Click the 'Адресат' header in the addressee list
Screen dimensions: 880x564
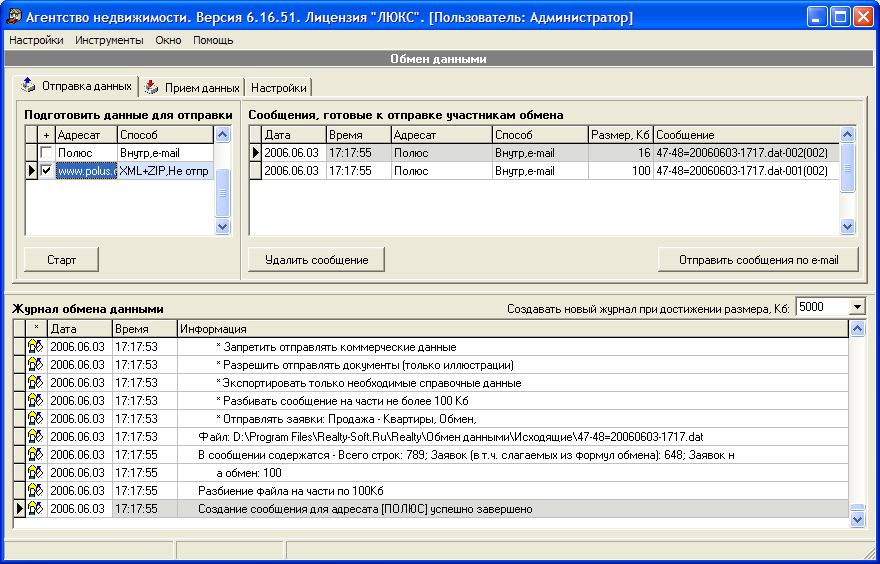coord(86,135)
